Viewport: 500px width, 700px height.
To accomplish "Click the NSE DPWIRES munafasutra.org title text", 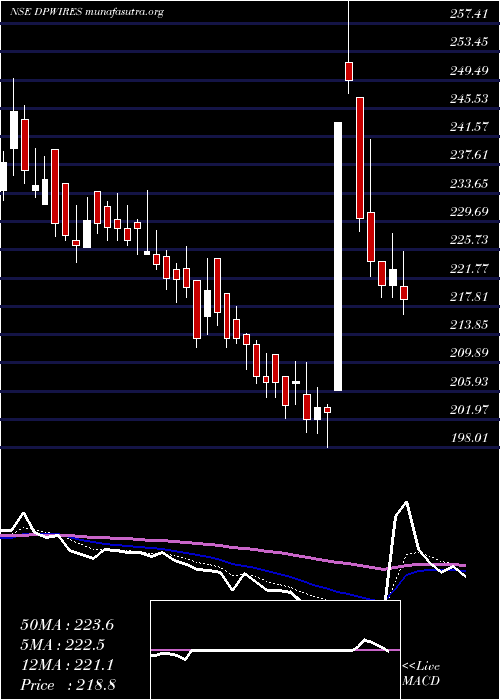I will click(x=87, y=12).
